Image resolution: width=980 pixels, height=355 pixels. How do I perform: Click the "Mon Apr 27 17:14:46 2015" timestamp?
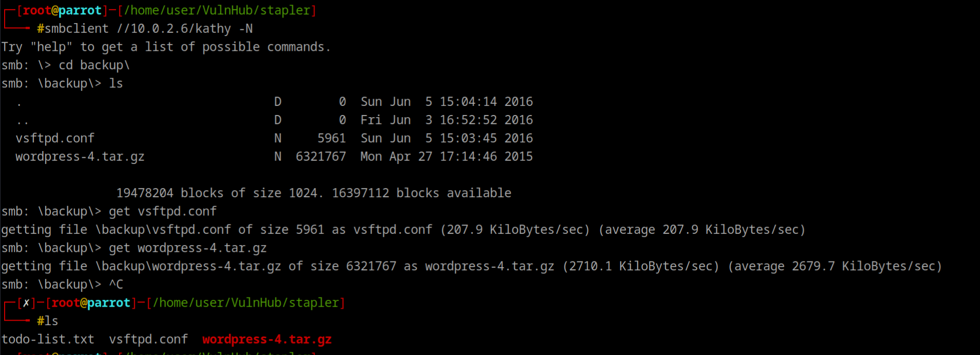tap(446, 157)
